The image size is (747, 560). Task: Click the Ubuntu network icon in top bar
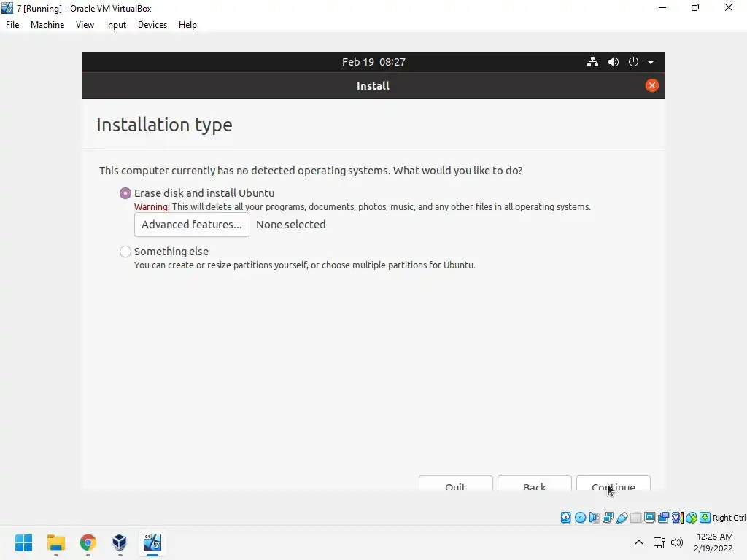[x=592, y=62]
